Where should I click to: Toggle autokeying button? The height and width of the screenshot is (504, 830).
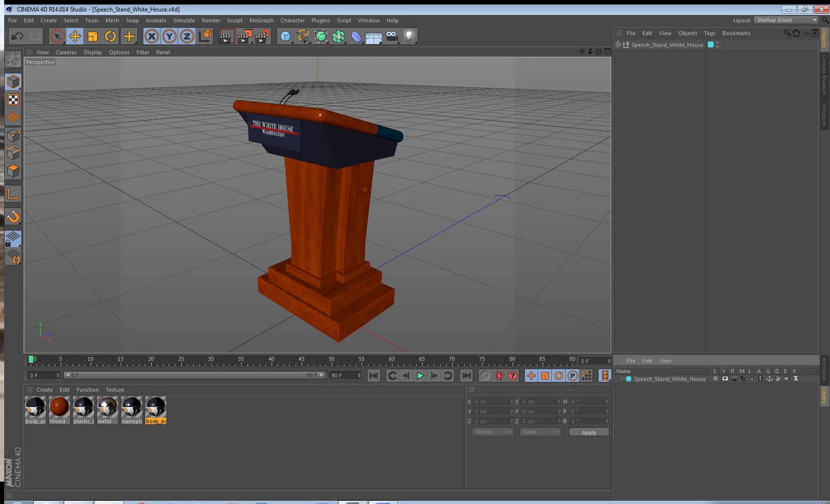pyautogui.click(x=499, y=376)
